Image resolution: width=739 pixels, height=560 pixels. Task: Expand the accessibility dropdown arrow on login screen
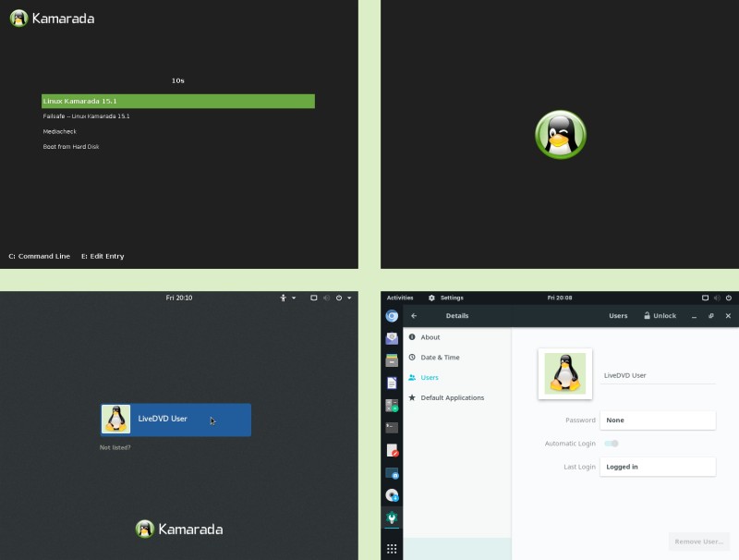coord(294,298)
